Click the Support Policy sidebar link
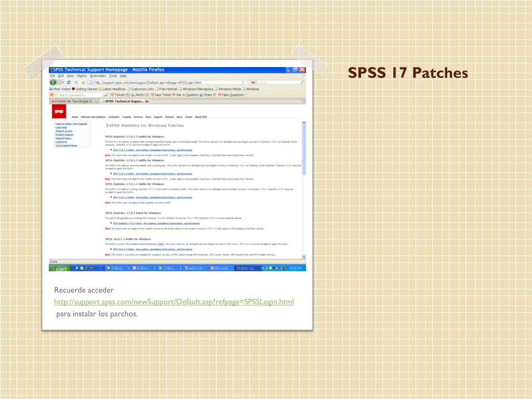Screen dimensions: 532x399 (63, 138)
